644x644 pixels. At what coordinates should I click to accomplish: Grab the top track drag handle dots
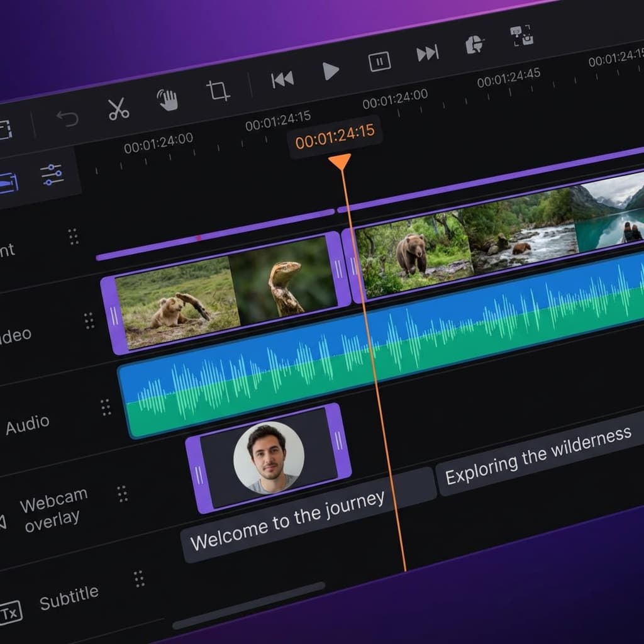pyautogui.click(x=74, y=236)
